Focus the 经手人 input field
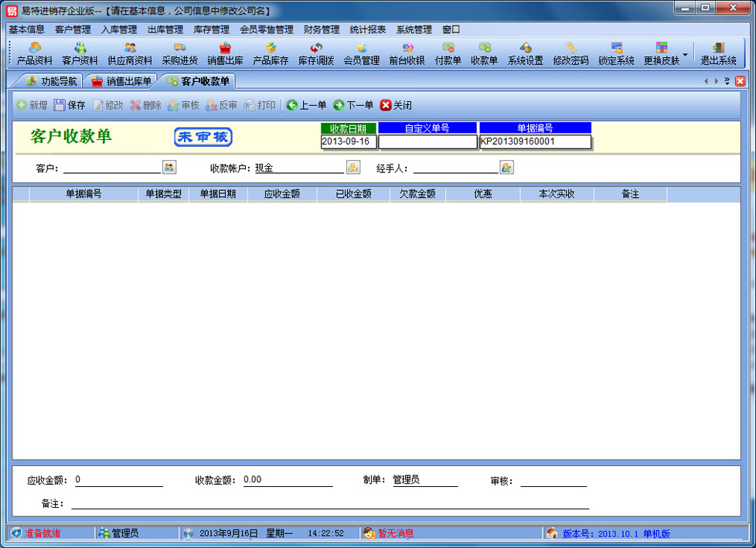 pyautogui.click(x=455, y=168)
